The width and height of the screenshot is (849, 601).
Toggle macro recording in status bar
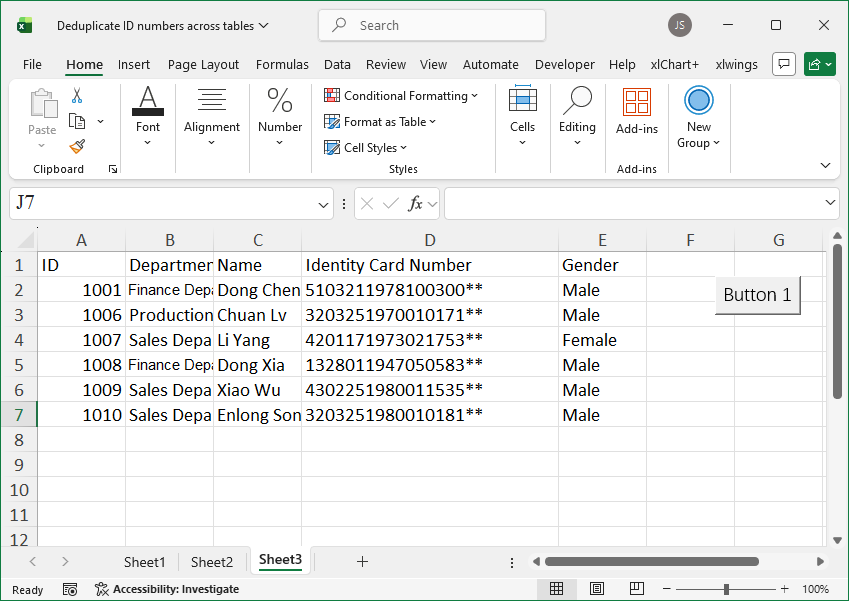tap(69, 589)
